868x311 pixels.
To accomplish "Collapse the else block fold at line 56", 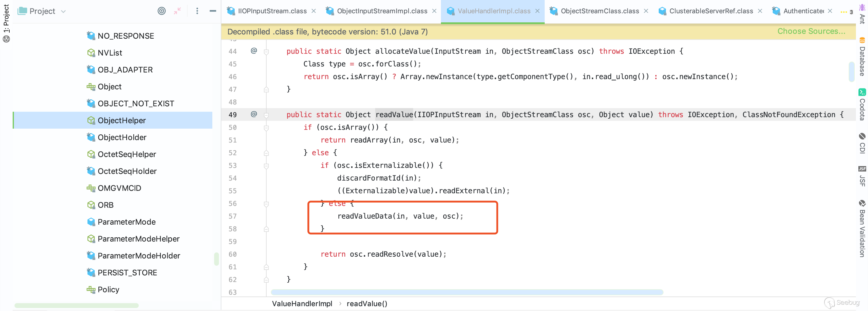I will [266, 204].
